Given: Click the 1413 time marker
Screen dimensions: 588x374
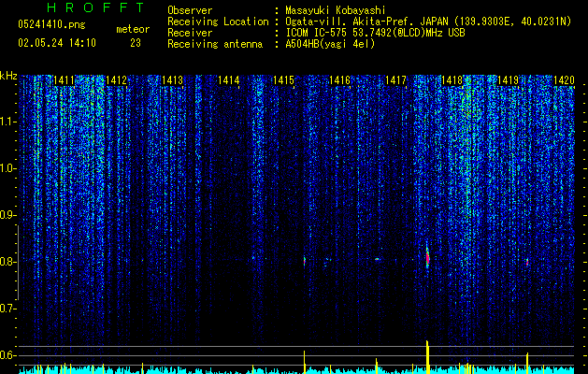Looking at the screenshot, I should point(173,80).
